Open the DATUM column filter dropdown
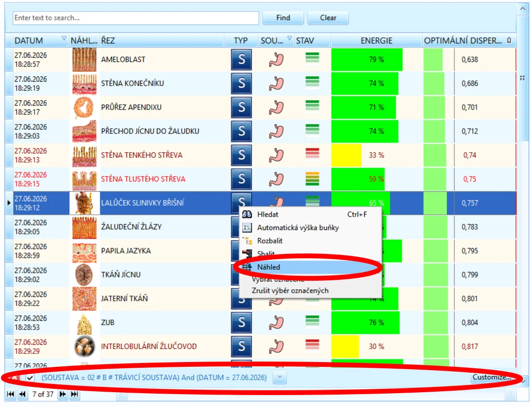The height and width of the screenshot is (407, 532). 64,38
